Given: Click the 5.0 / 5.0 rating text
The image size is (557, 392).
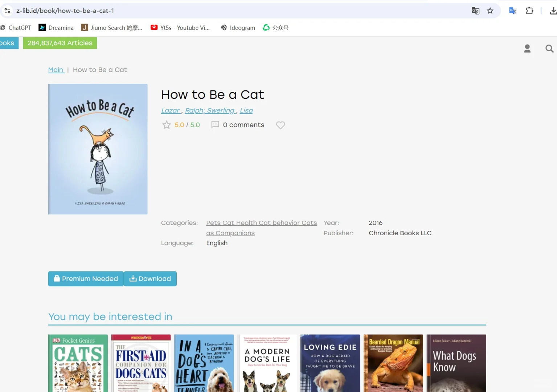Looking at the screenshot, I should (187, 125).
